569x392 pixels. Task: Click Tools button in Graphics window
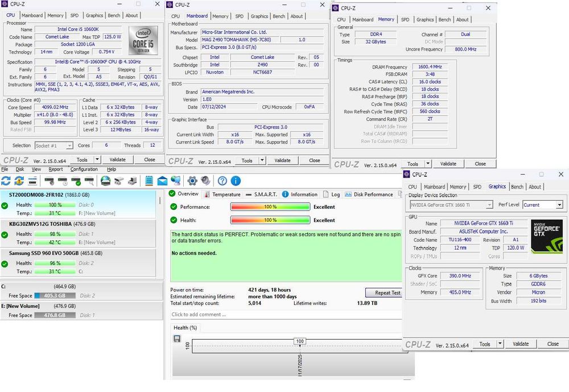[x=485, y=344]
